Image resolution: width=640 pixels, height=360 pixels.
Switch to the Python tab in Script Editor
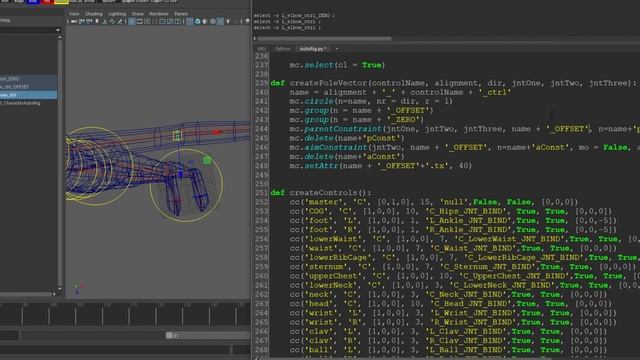[x=282, y=49]
